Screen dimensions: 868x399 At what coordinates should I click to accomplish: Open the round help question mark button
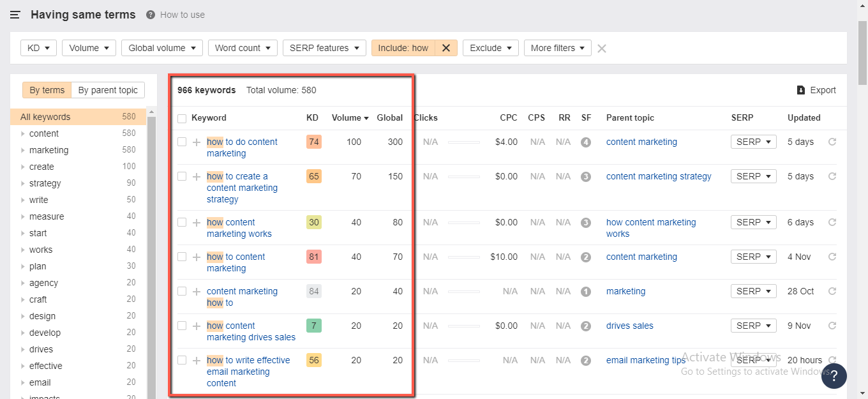tap(834, 376)
